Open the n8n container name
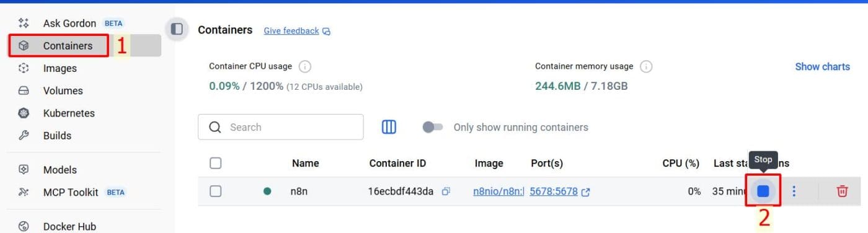868x233 pixels. [x=299, y=191]
